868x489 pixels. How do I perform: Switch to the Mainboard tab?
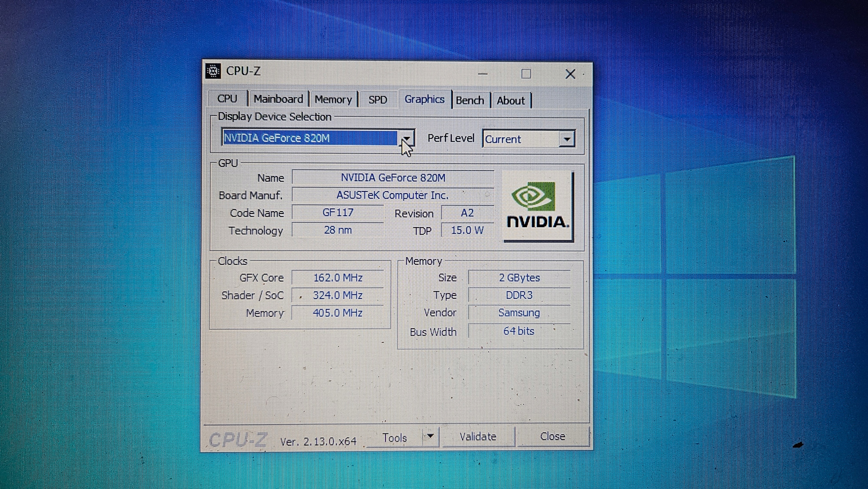click(x=278, y=99)
